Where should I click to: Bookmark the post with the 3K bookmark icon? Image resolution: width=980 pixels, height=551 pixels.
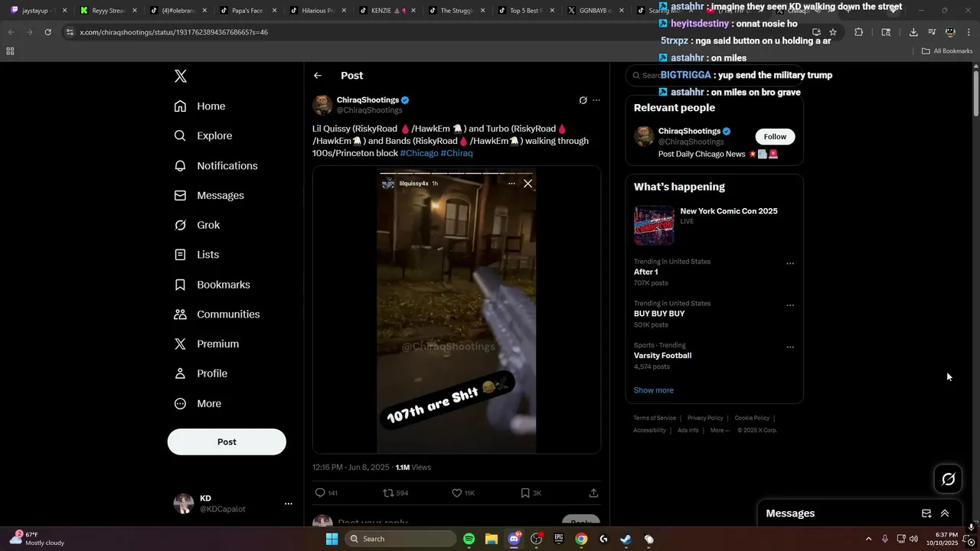pos(531,493)
